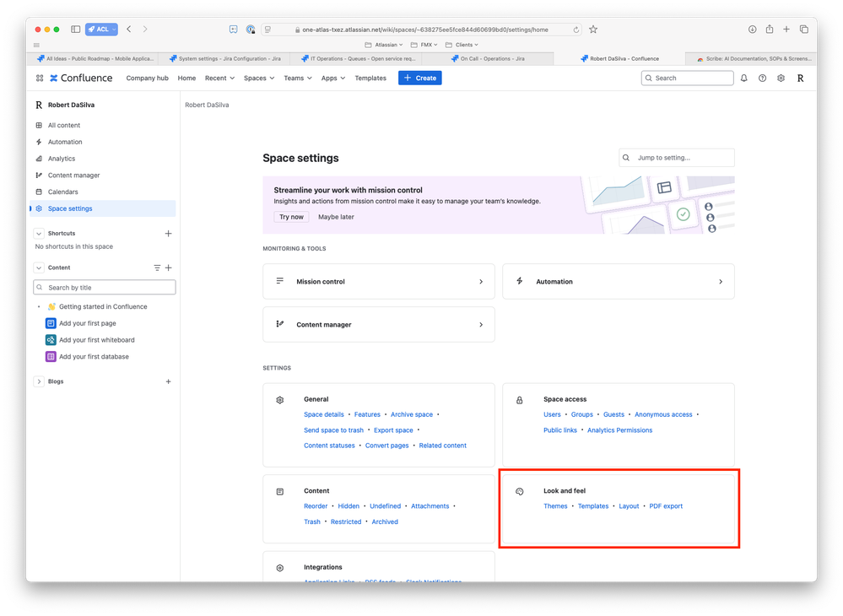Expand the Blogs section chevron
Screen dimensions: 843x616
[39, 381]
